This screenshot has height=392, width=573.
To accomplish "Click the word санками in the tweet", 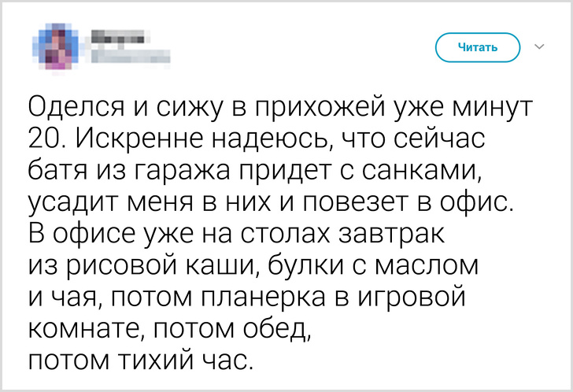I will [420, 172].
